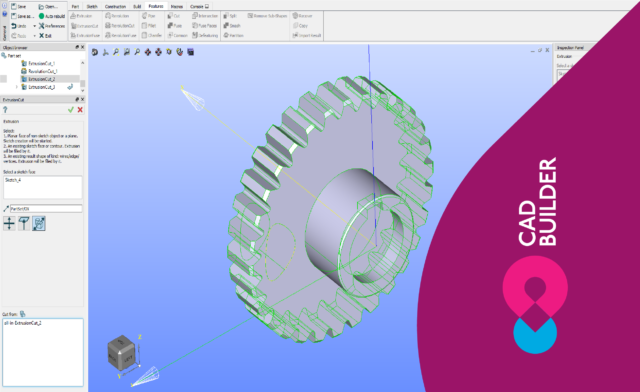Image resolution: width=640 pixels, height=392 pixels.
Task: Open the Console tab
Action: pyautogui.click(x=199, y=7)
